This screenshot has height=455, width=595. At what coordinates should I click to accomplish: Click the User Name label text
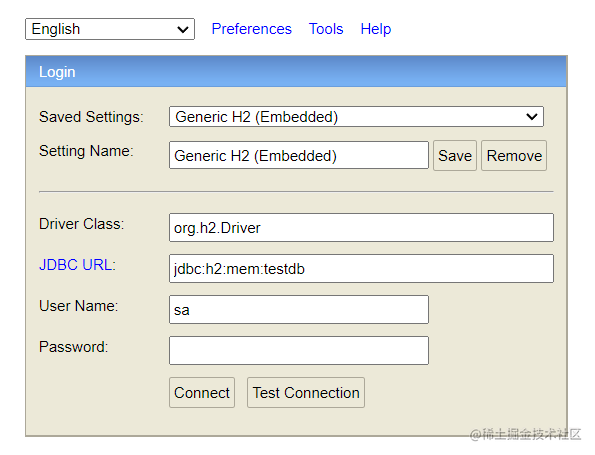(x=79, y=305)
